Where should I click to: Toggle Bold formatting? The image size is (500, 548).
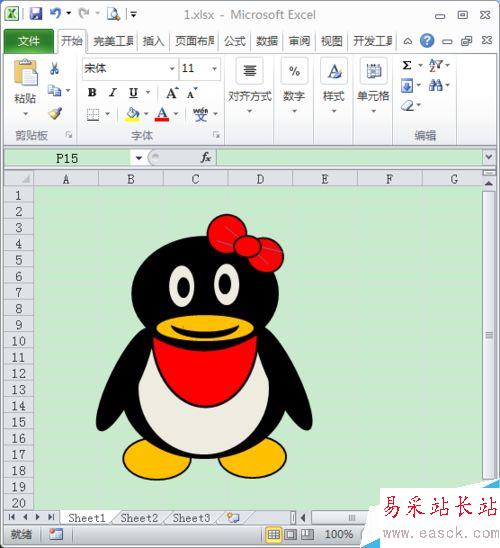click(x=92, y=93)
